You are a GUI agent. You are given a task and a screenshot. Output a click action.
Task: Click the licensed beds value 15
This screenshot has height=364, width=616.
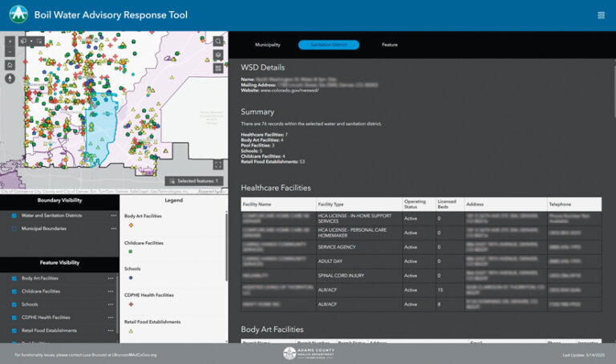click(440, 290)
